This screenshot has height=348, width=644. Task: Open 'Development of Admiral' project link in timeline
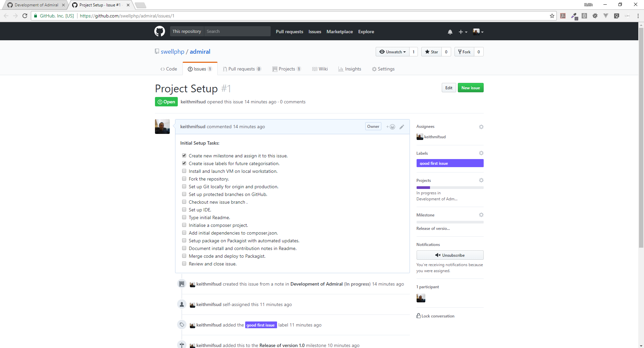click(316, 284)
